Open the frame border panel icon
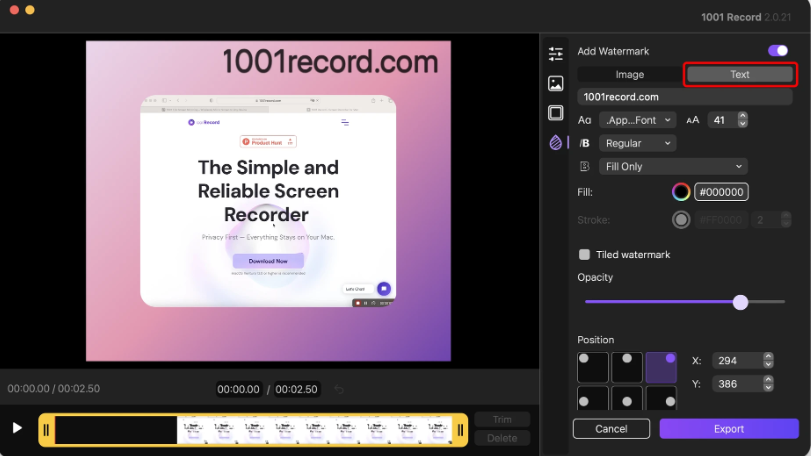811x456 pixels. pos(555,113)
